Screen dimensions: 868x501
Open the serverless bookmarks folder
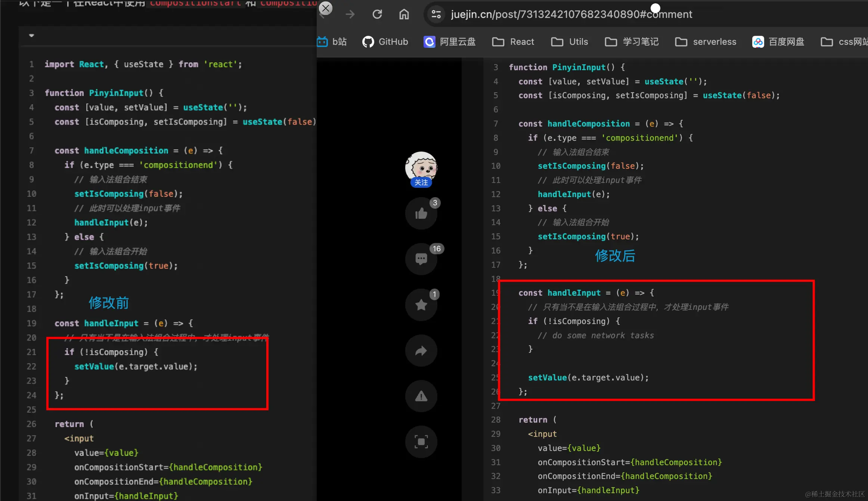[x=706, y=42]
